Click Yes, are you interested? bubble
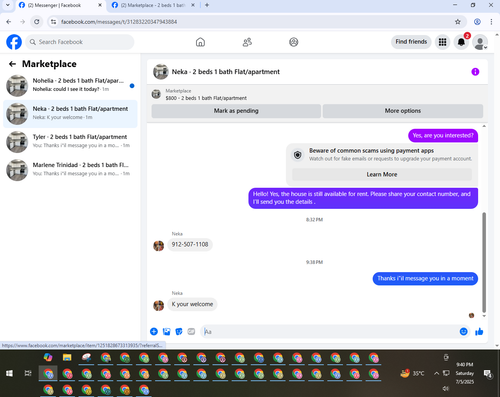The height and width of the screenshot is (397, 500). (x=443, y=135)
